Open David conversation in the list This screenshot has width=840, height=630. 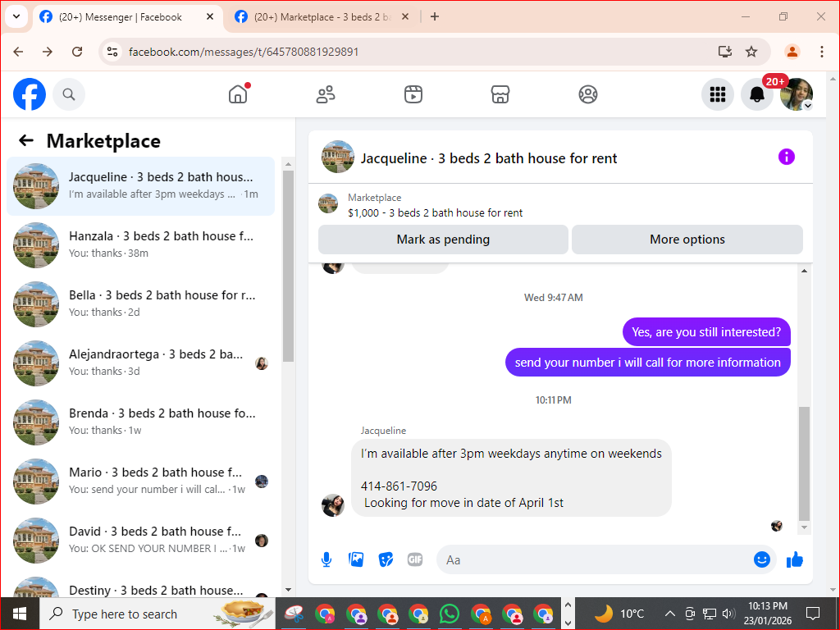pyautogui.click(x=141, y=540)
